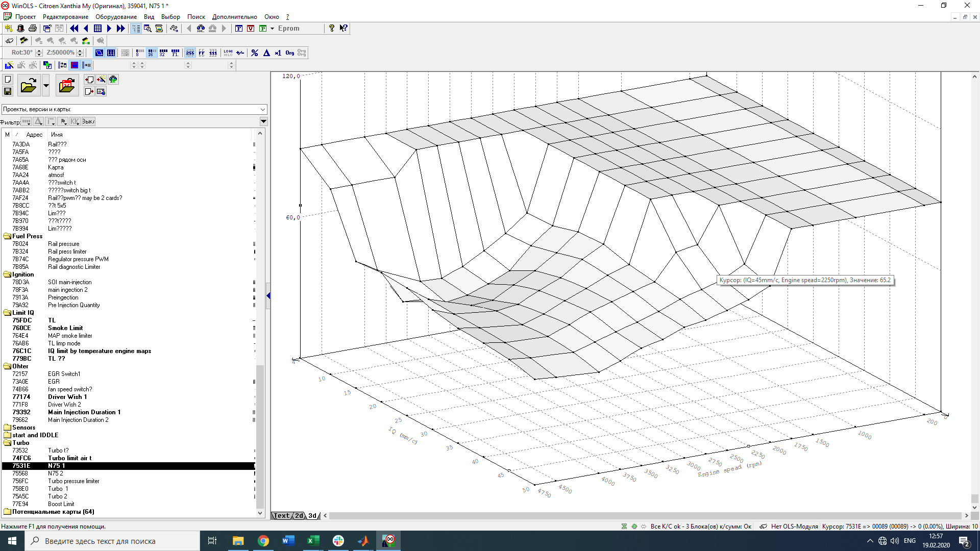
Task: Open the Редактирование menu
Action: click(65, 17)
